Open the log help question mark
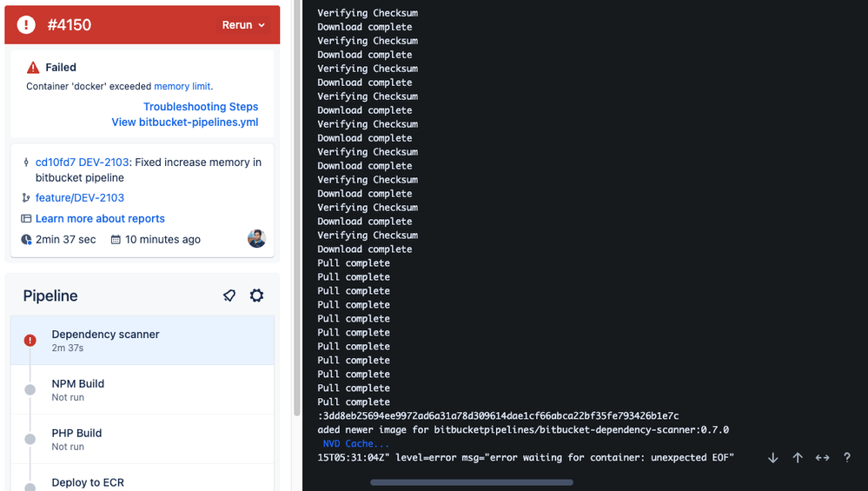The height and width of the screenshot is (491, 868). [847, 457]
